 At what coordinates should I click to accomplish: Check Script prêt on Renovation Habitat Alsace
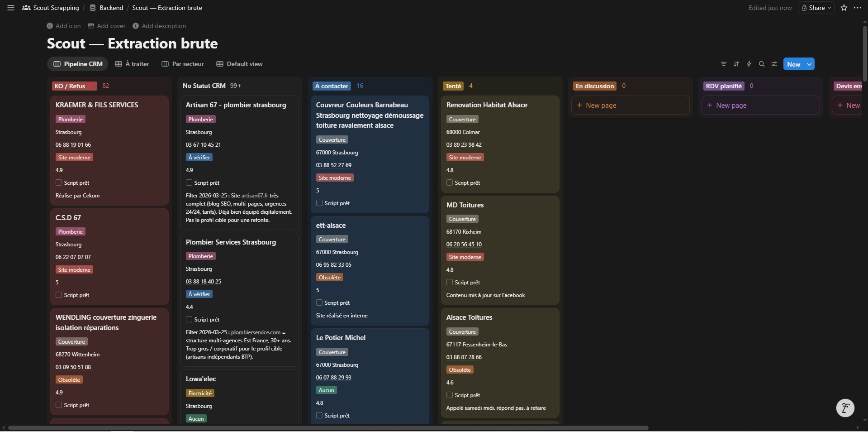coord(449,183)
